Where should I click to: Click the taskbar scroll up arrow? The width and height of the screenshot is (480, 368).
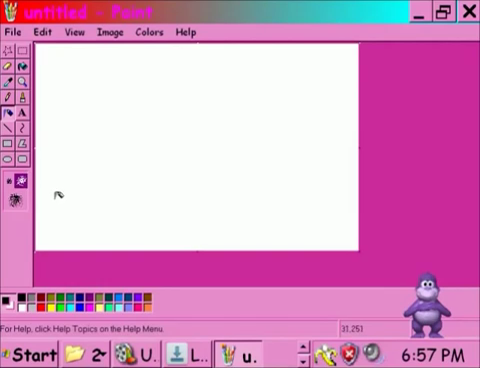point(303,348)
